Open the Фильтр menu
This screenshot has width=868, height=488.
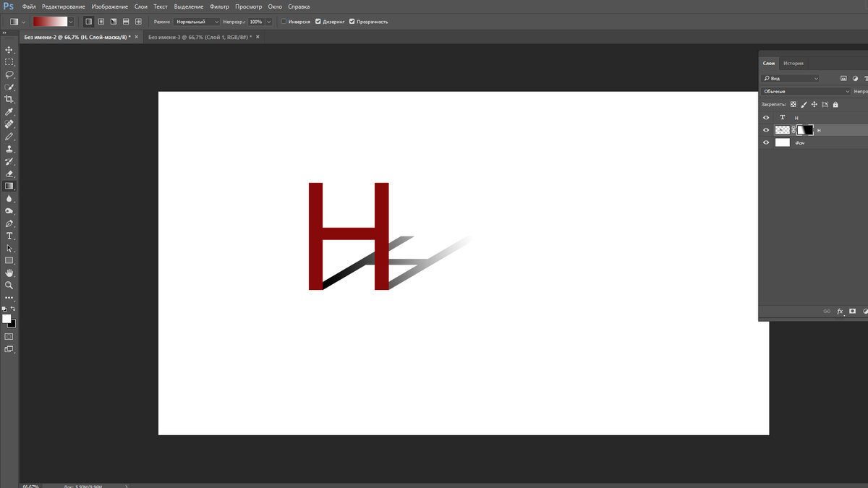(219, 7)
